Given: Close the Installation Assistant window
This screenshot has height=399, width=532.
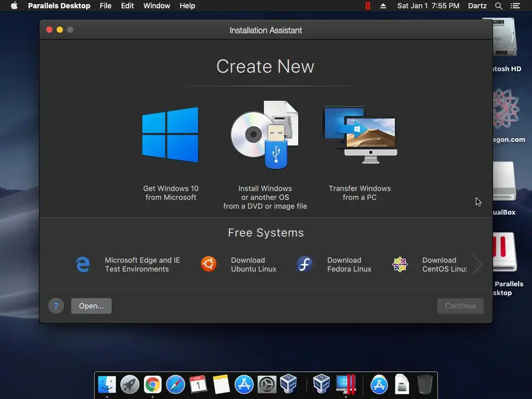Looking at the screenshot, I should (x=49, y=30).
